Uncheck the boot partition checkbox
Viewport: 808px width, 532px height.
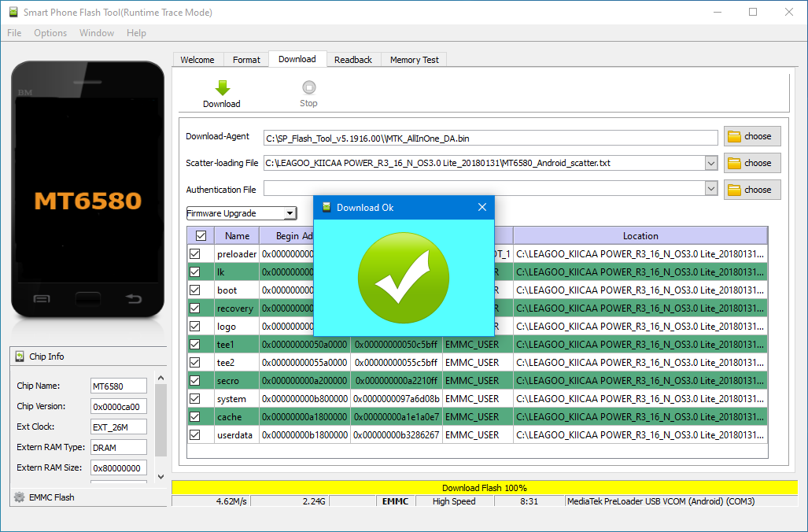coord(195,290)
